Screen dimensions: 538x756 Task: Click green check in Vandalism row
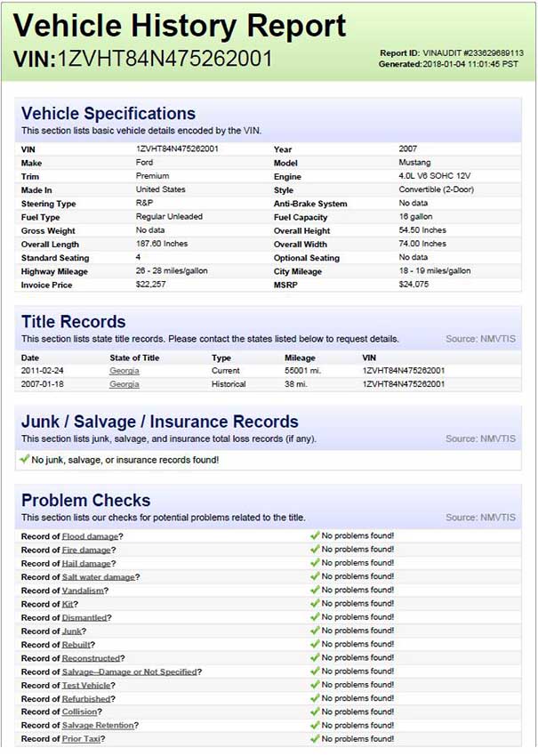click(x=315, y=589)
